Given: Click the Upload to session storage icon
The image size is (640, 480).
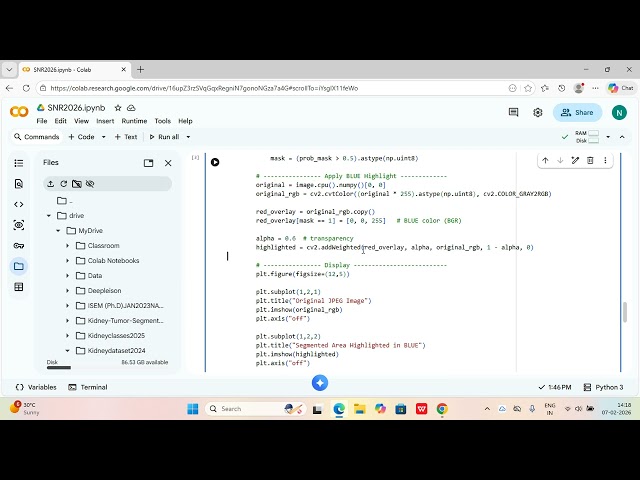Looking at the screenshot, I should pos(50,184).
